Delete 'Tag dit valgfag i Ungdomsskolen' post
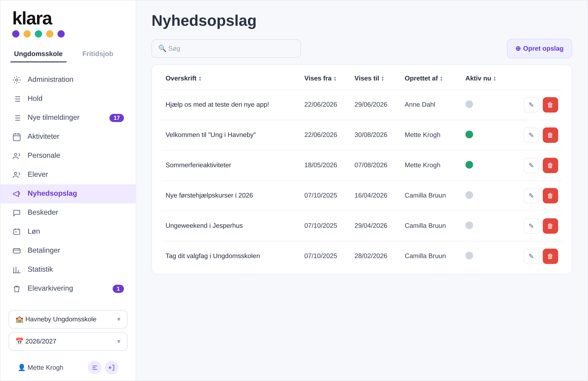Screen dimensions: 588x381 (x=550, y=256)
